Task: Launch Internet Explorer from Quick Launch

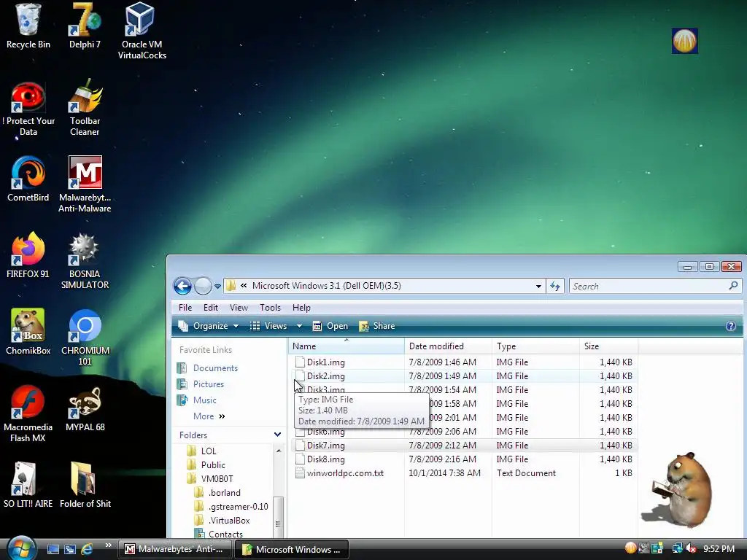Action: pyautogui.click(x=87, y=549)
